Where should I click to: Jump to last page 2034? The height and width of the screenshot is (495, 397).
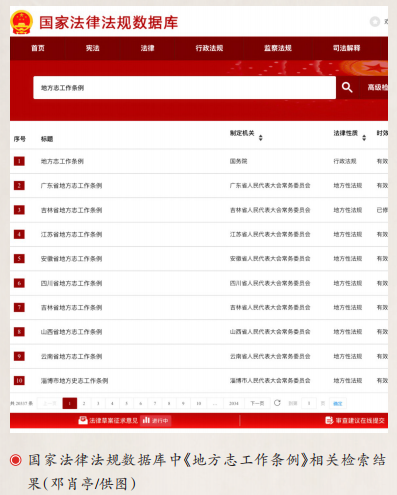[234, 403]
